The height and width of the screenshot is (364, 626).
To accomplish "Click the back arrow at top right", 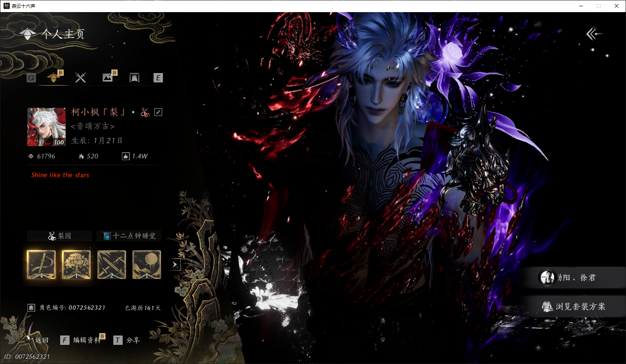I will [594, 34].
